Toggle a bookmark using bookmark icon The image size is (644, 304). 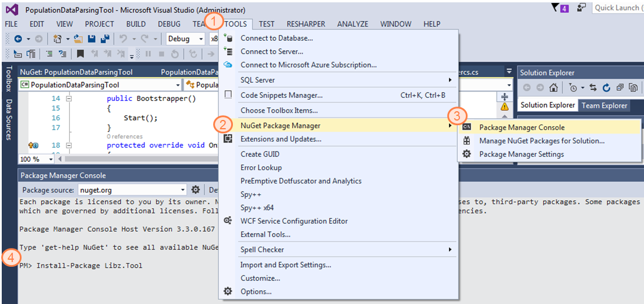[x=80, y=54]
